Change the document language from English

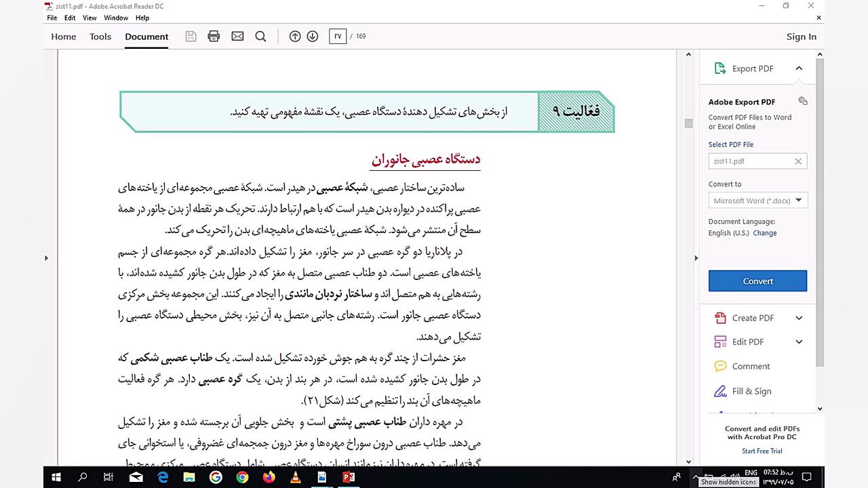click(x=764, y=232)
